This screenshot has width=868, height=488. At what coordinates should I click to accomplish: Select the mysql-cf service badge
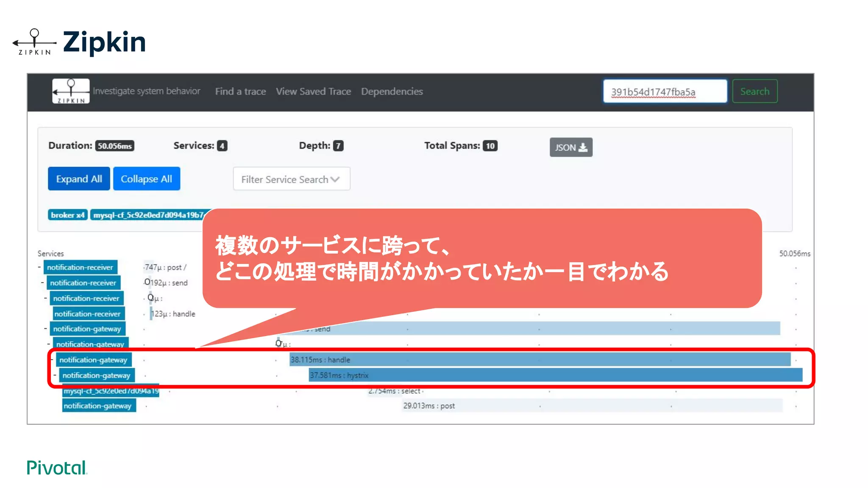[148, 215]
